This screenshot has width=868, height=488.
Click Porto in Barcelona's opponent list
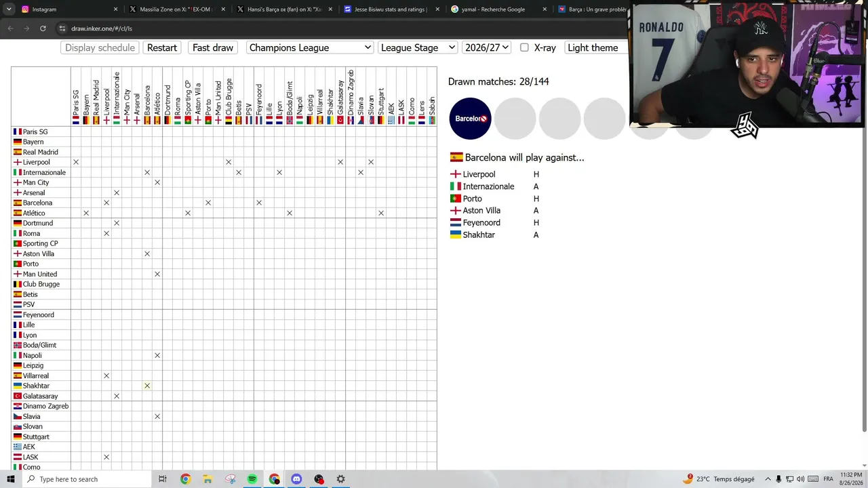coord(466,199)
